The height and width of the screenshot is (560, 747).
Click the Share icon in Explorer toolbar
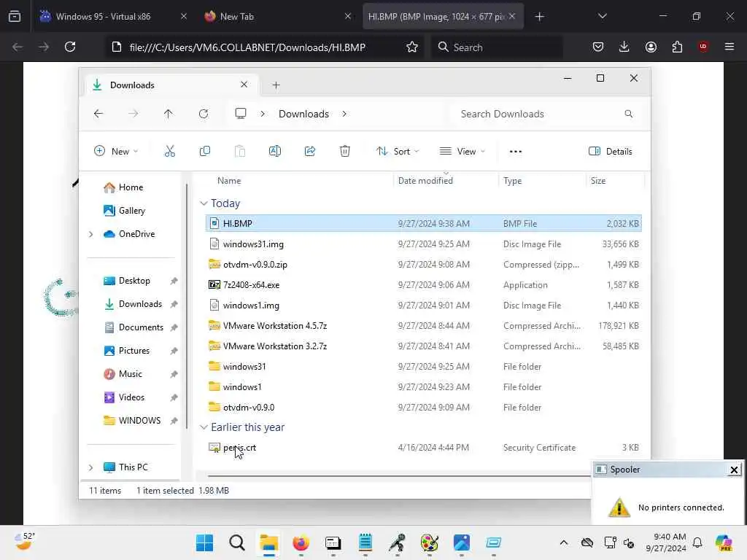[309, 152]
